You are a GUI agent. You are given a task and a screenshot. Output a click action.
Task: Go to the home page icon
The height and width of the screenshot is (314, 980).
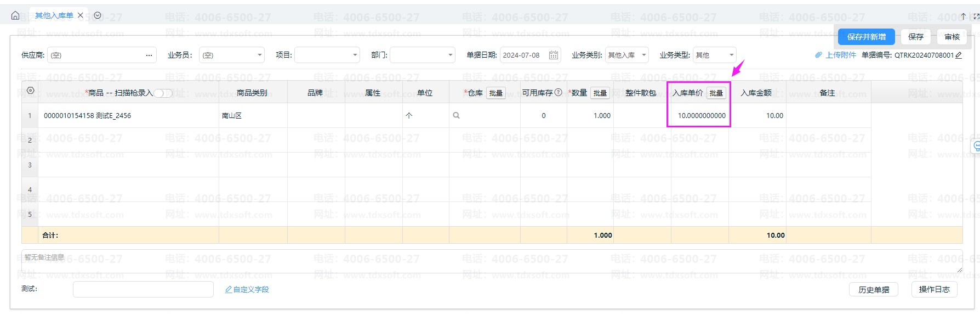pyautogui.click(x=15, y=15)
